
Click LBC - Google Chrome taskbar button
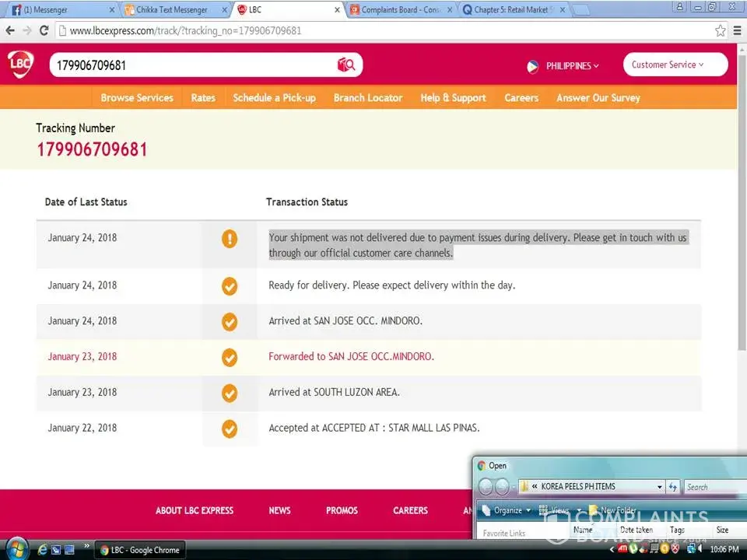coord(140,550)
